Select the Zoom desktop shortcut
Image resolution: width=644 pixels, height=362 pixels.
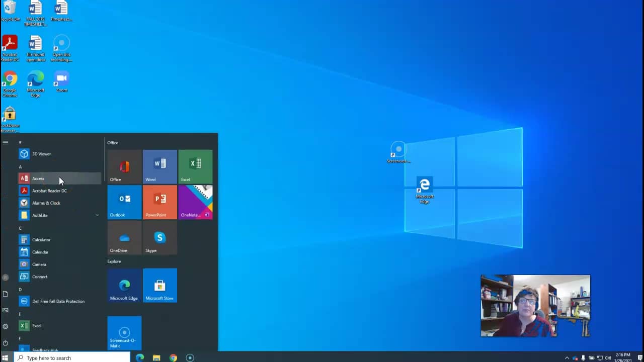[x=61, y=81]
